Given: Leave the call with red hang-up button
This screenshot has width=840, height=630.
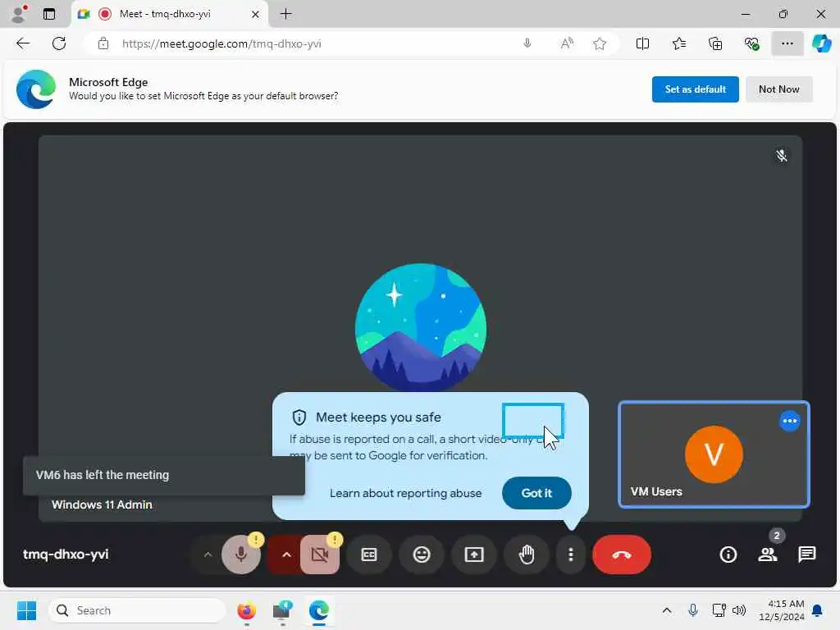Looking at the screenshot, I should (622, 555).
